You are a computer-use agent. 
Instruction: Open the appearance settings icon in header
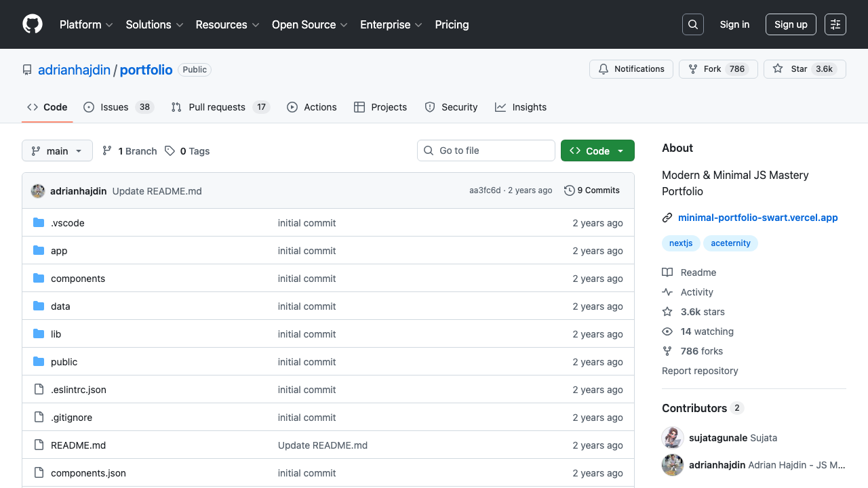coord(835,24)
